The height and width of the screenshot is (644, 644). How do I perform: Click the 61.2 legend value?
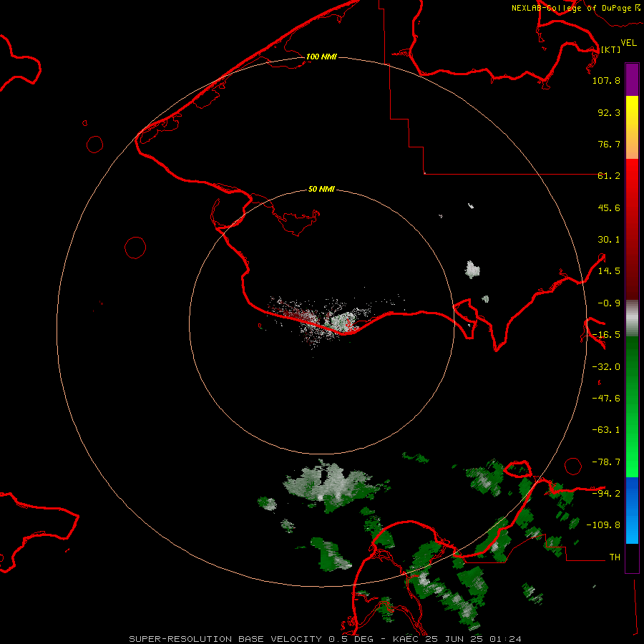pos(609,176)
